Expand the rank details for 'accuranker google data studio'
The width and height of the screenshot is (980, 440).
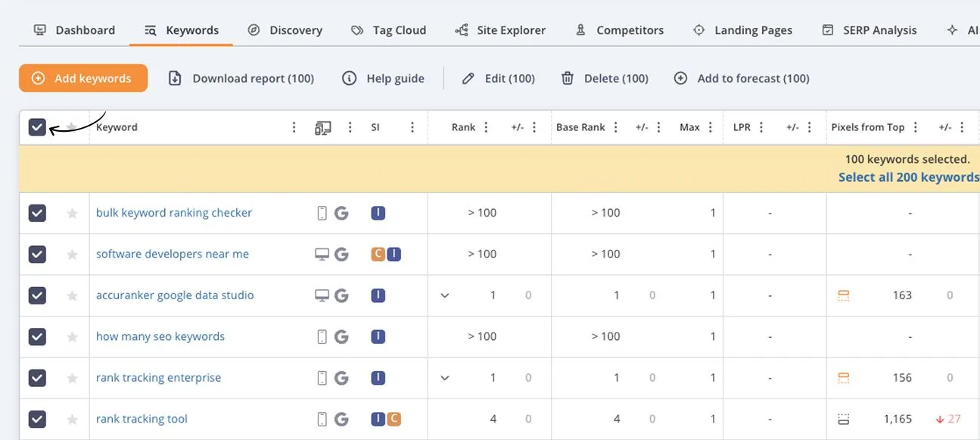(x=445, y=296)
